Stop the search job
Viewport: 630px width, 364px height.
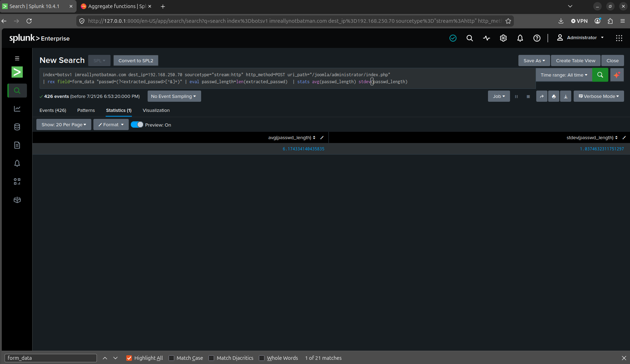point(528,97)
